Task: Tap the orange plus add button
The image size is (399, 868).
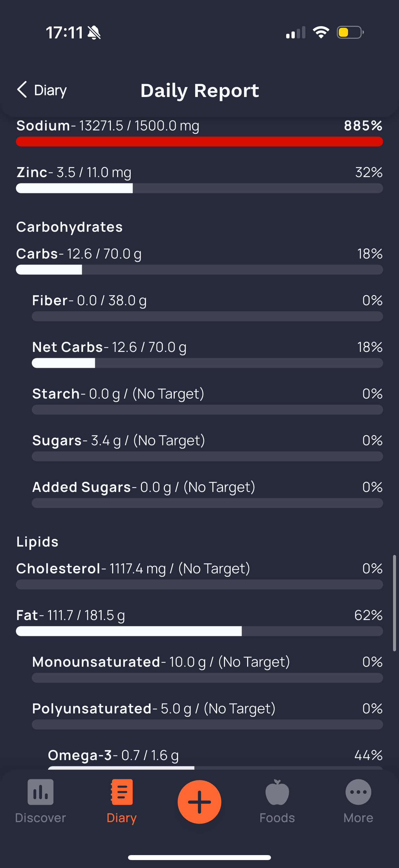Action: [199, 801]
